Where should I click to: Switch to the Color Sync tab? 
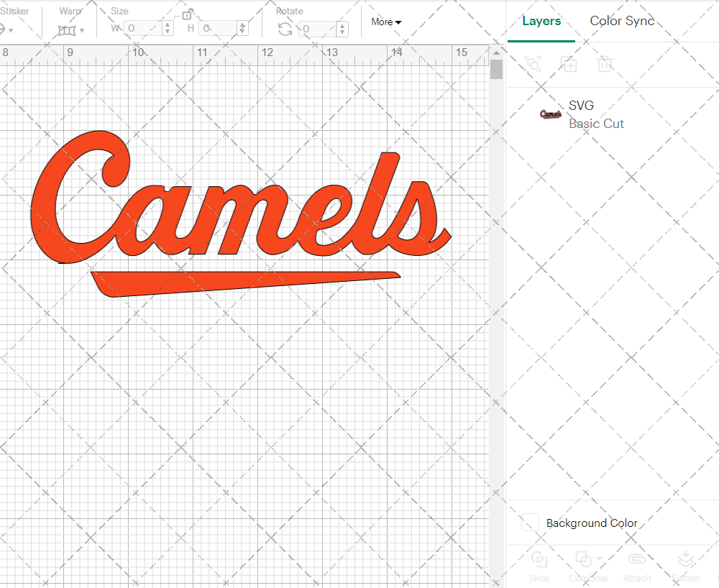tap(621, 21)
